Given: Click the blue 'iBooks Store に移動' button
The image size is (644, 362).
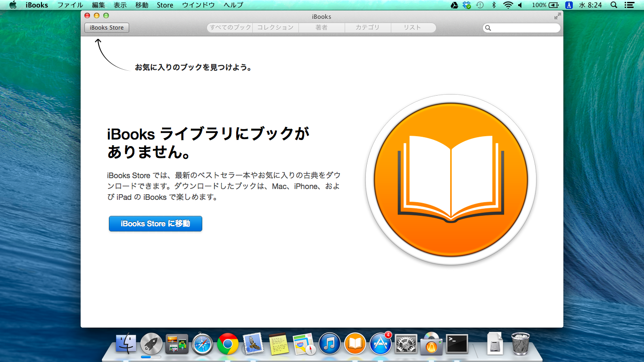Looking at the screenshot, I should point(156,224).
